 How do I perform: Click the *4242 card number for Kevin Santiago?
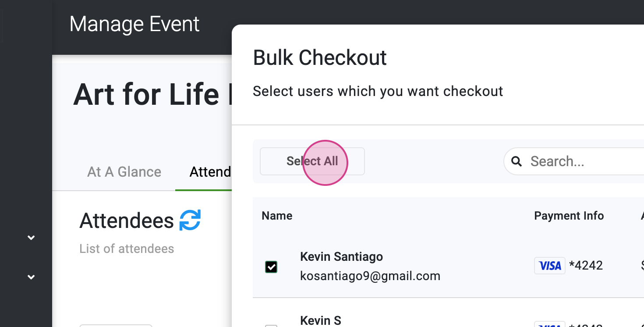click(x=586, y=265)
